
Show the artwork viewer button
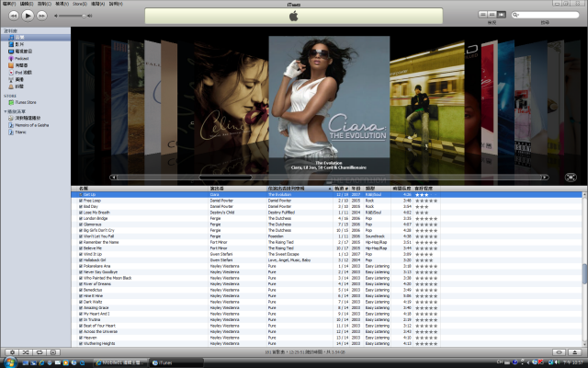[x=53, y=352]
